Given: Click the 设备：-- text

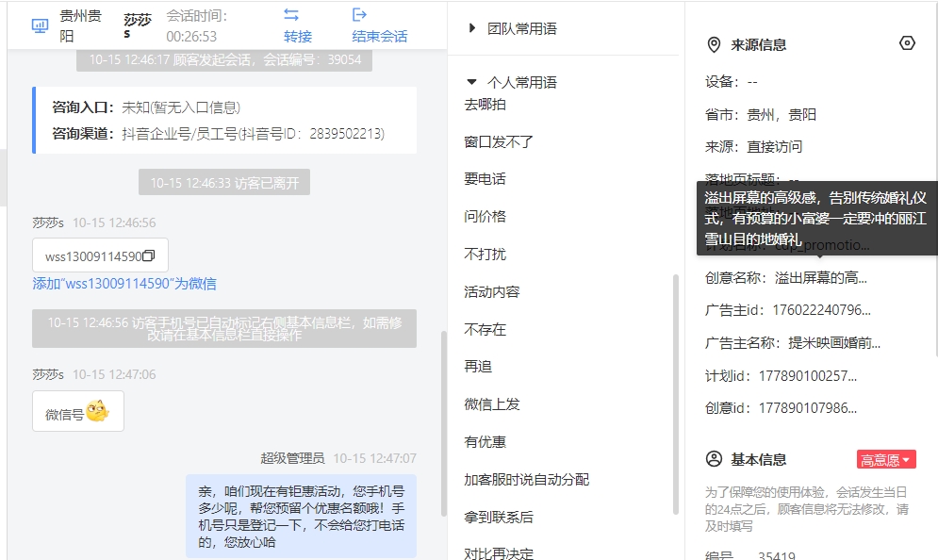Looking at the screenshot, I should (x=731, y=82).
